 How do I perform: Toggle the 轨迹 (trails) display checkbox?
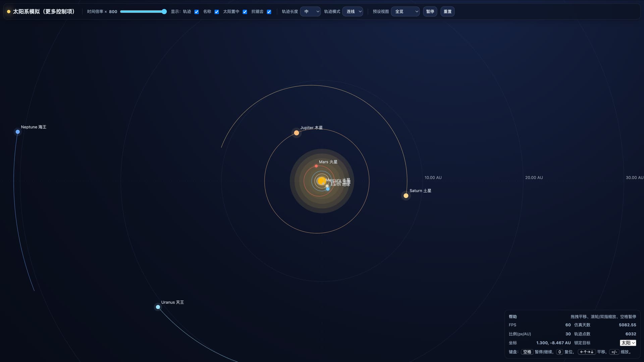[x=197, y=12]
